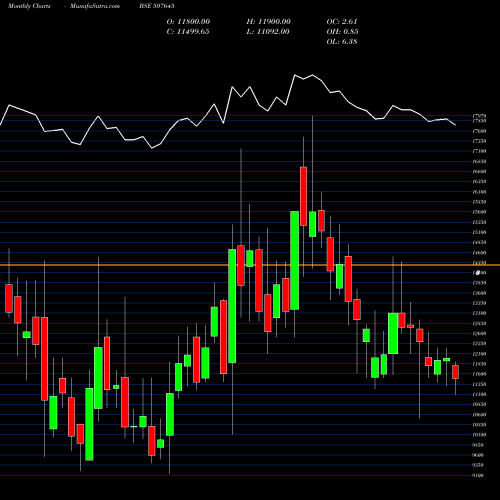The image size is (500, 500).
Task: Select the open value 'O: 11800.00'
Action: (x=188, y=22)
